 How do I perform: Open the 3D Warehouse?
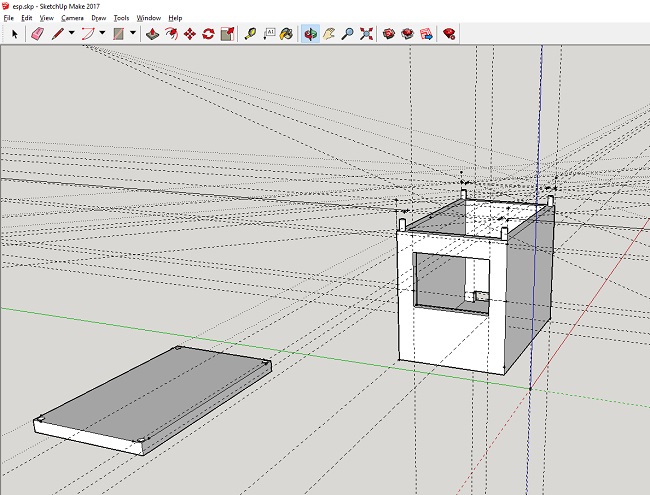(390, 33)
